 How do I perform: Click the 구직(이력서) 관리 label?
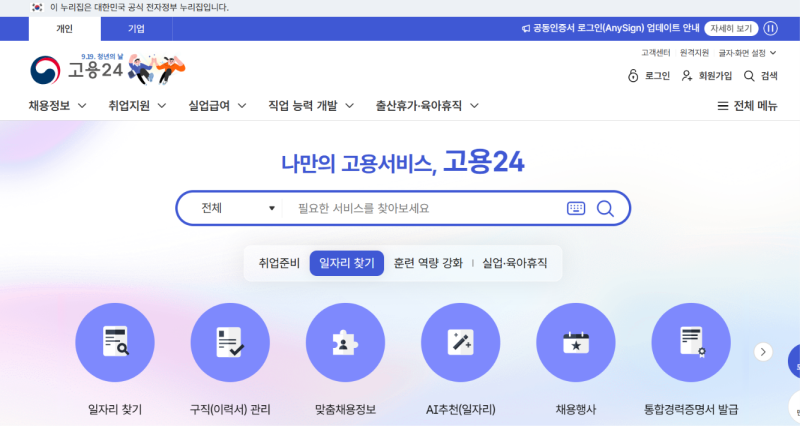click(230, 409)
